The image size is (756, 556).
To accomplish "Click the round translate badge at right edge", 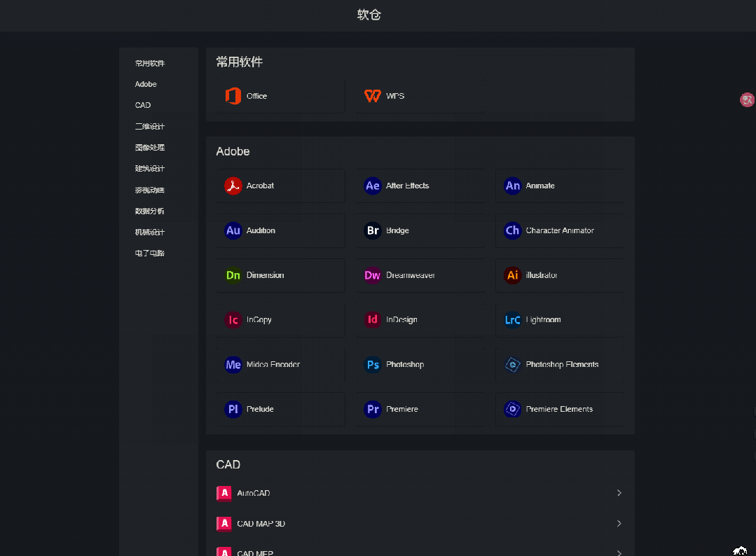I will tap(747, 100).
